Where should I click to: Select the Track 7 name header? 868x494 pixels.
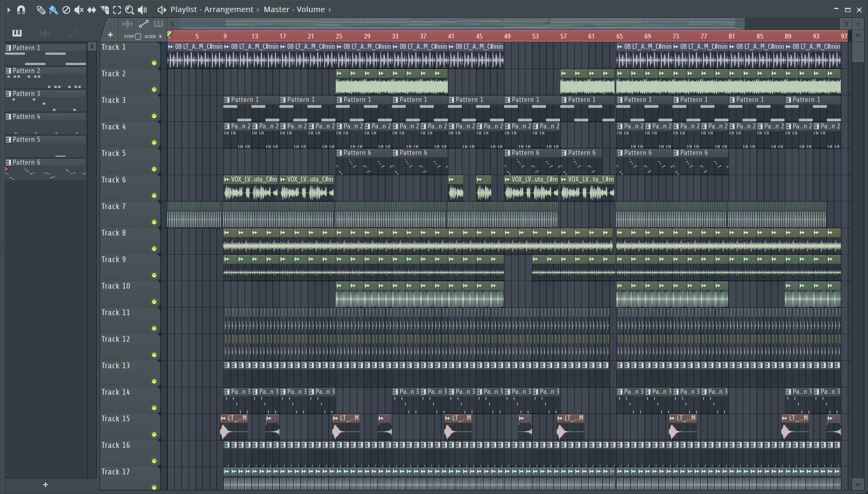point(130,214)
